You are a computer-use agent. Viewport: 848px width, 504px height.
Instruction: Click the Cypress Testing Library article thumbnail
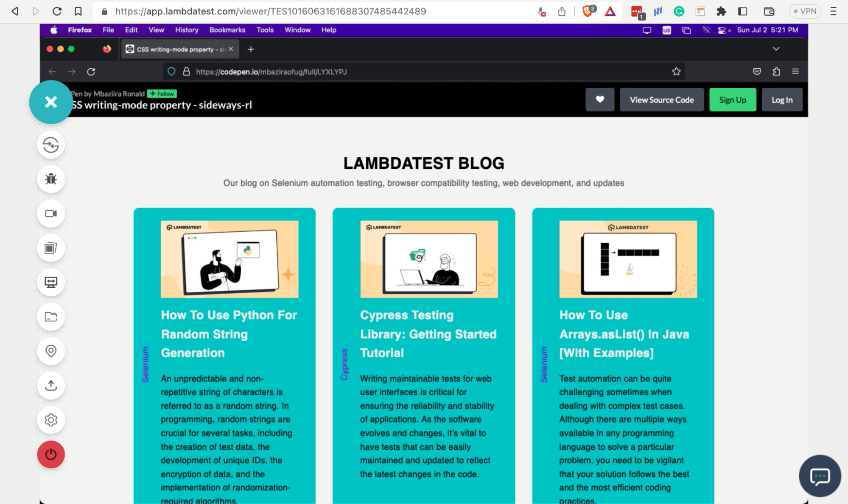point(429,259)
